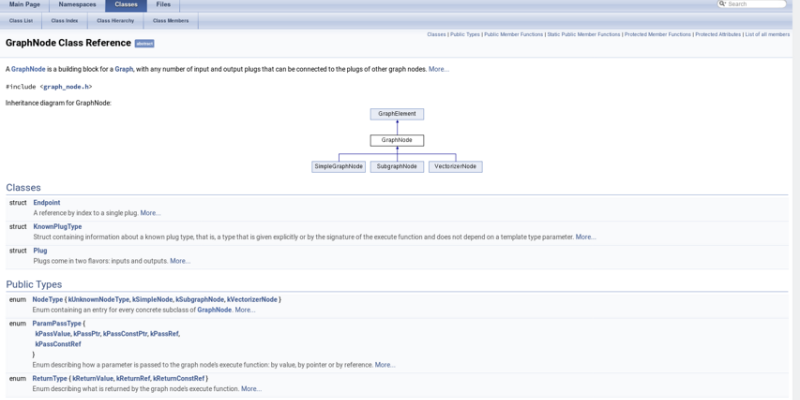
Task: Click inside the Search input field
Action: pyautogui.click(x=755, y=4)
